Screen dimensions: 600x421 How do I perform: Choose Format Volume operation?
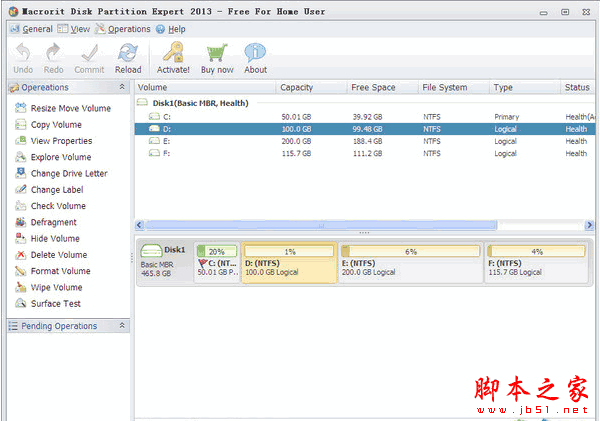coord(53,271)
